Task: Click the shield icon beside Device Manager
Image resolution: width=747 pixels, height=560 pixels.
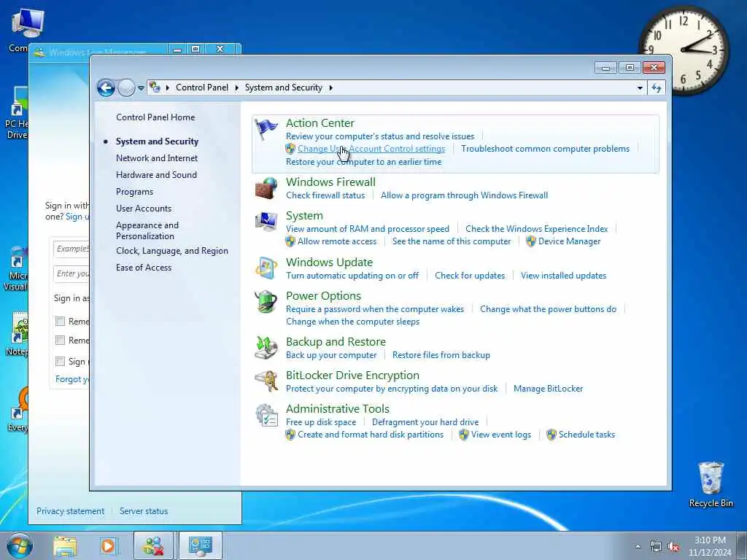Action: tap(531, 241)
